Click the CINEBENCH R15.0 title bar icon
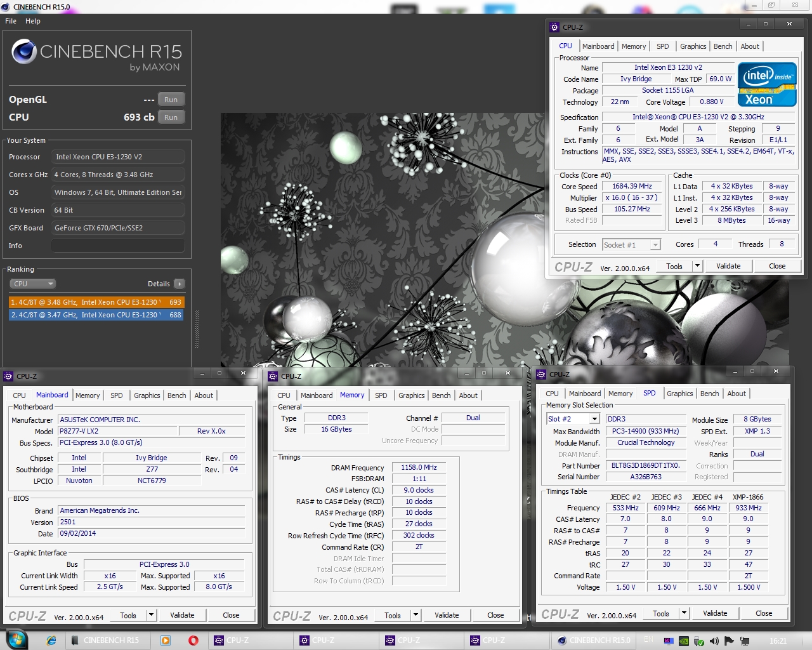The height and width of the screenshot is (650, 812). 6,6
